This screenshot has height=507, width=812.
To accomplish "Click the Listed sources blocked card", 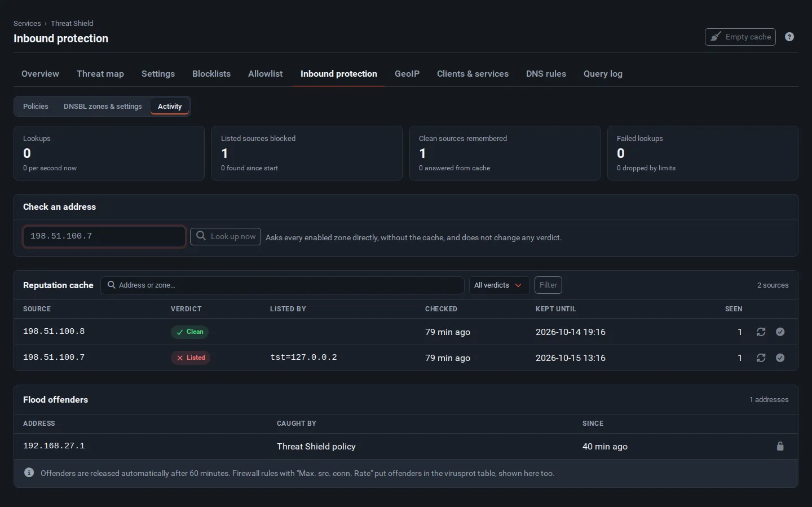I will pos(307,153).
